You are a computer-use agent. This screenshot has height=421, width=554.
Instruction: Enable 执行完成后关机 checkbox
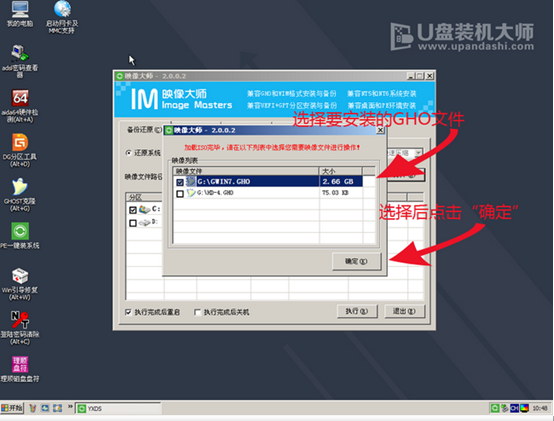(198, 312)
